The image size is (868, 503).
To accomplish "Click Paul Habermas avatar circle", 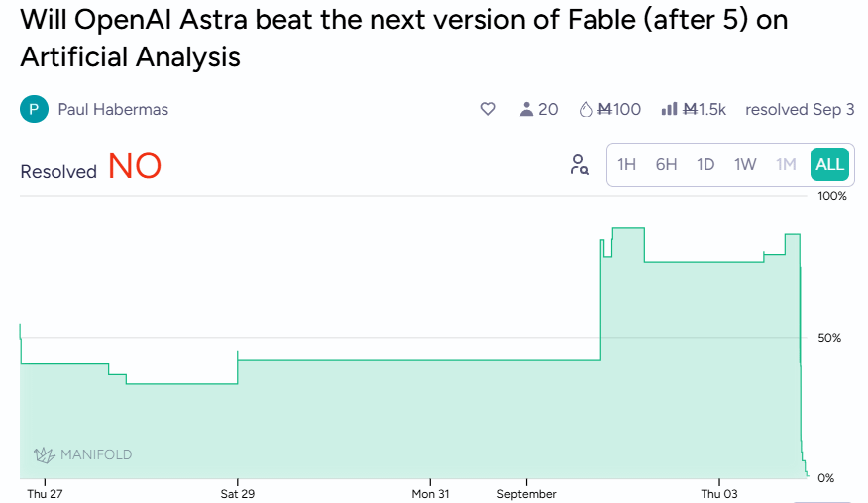I will coord(34,109).
